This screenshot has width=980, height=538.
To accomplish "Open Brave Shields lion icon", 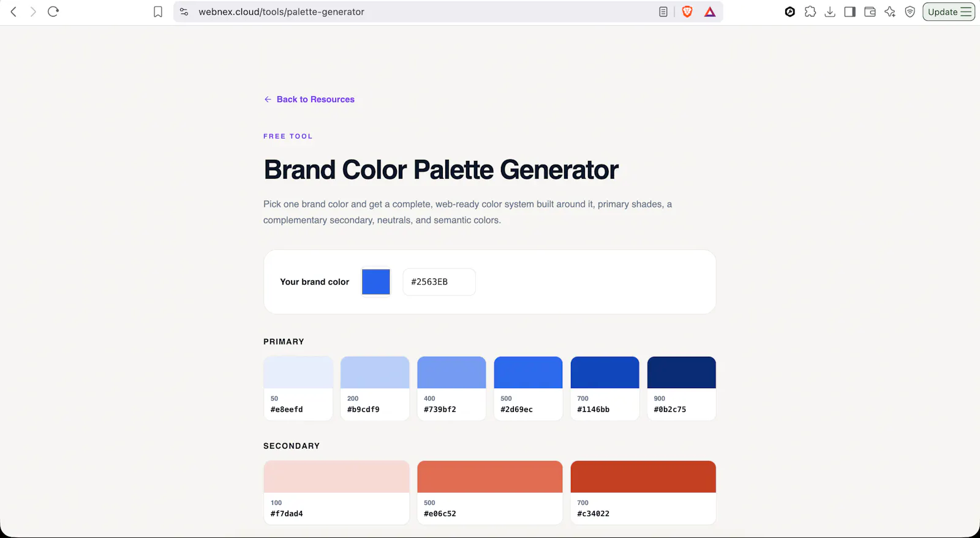I will point(687,12).
